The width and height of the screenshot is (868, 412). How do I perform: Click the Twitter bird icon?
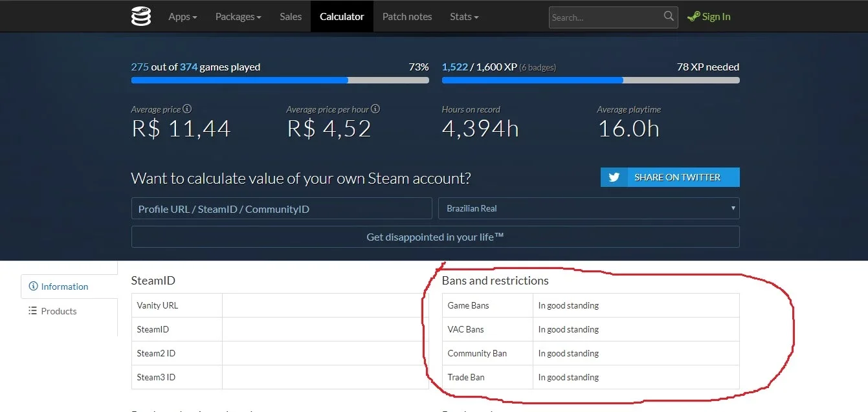pos(614,177)
